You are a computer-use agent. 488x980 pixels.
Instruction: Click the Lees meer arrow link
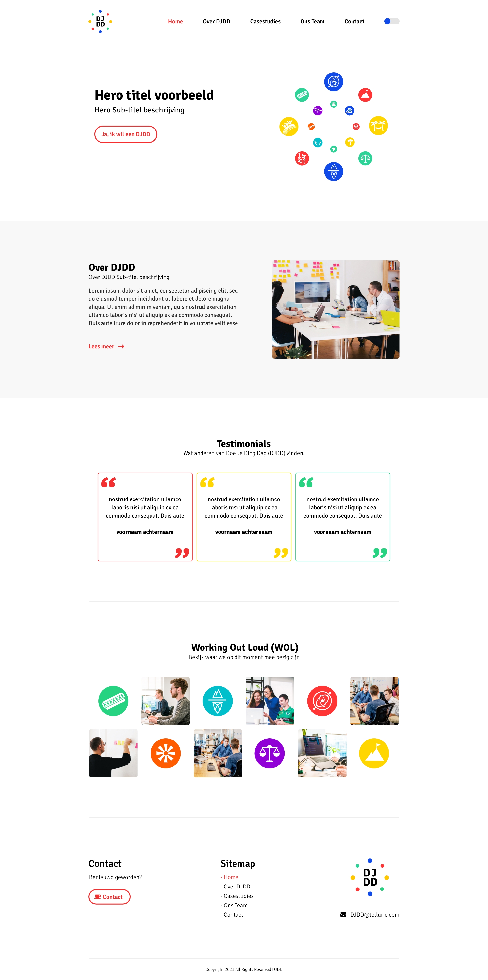[107, 347]
